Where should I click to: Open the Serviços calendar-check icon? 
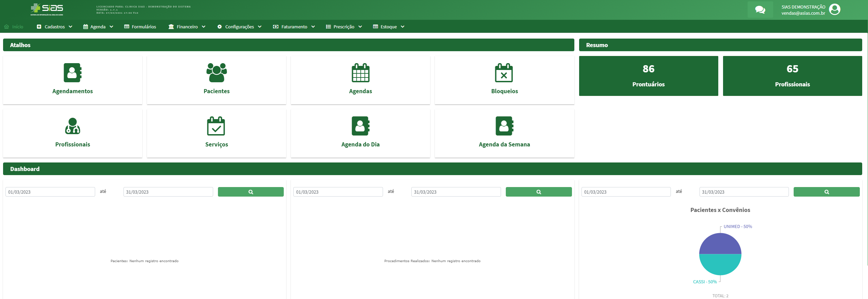pyautogui.click(x=216, y=126)
